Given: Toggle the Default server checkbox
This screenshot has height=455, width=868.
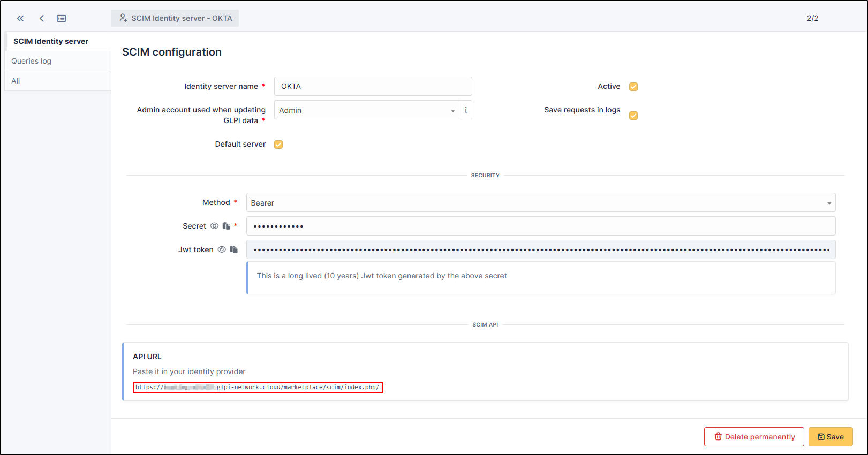Looking at the screenshot, I should (278, 145).
